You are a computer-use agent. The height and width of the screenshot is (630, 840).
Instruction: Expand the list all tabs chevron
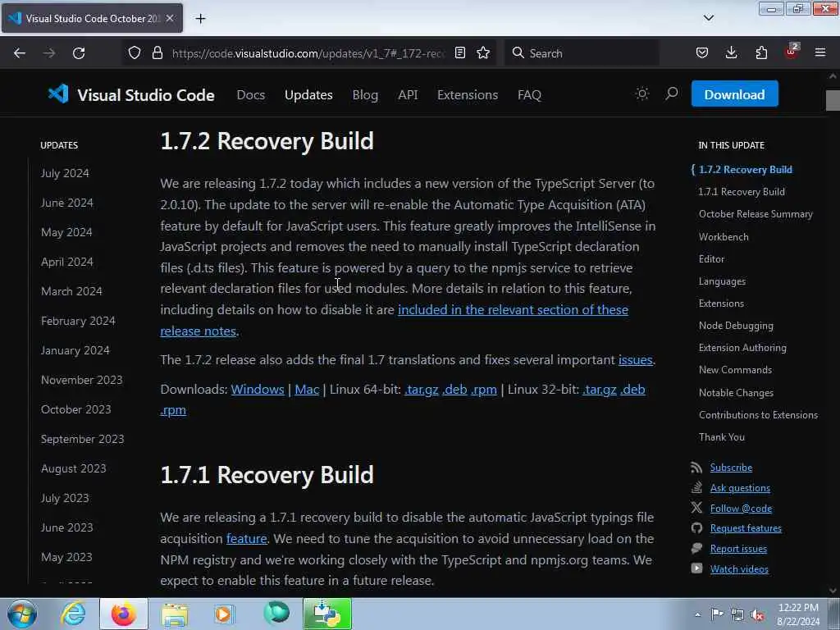709,18
